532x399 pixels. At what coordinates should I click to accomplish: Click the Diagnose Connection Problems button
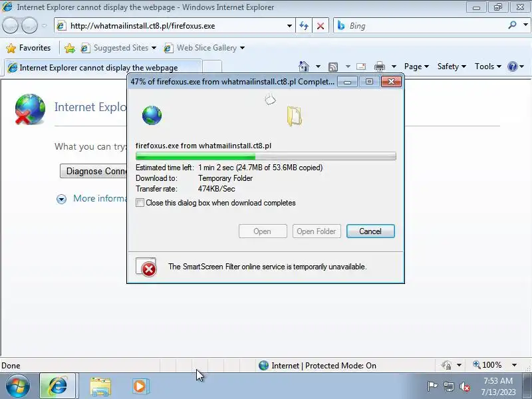pos(94,171)
